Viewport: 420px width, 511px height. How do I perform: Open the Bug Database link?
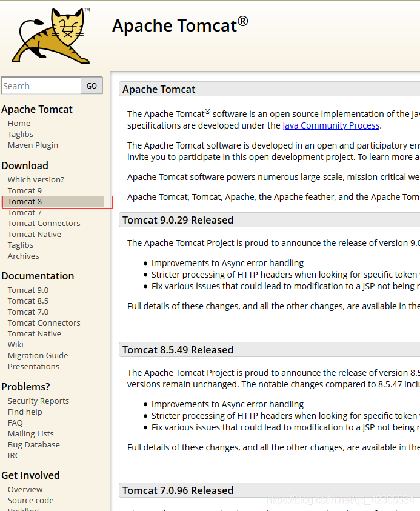34,445
